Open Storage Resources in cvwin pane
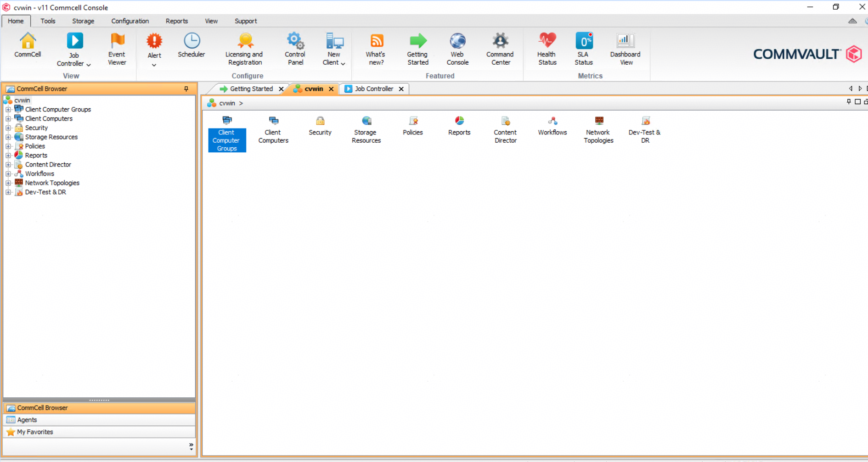This screenshot has height=462, width=868. click(x=366, y=130)
